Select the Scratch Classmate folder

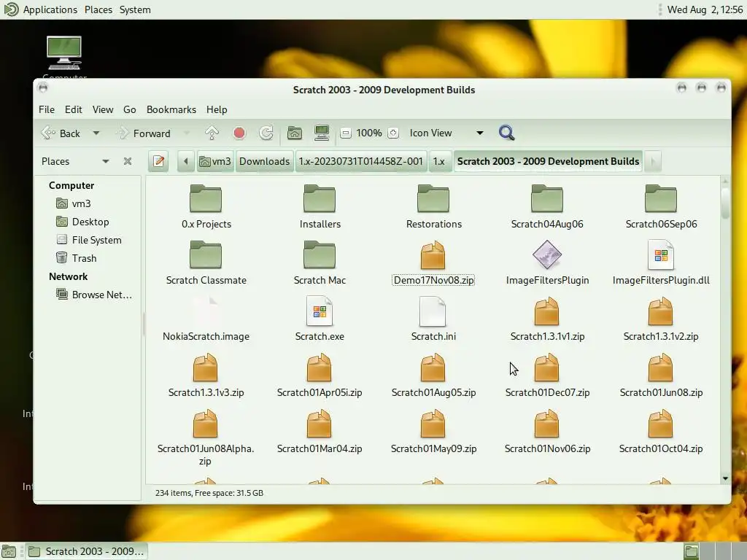pyautogui.click(x=206, y=262)
